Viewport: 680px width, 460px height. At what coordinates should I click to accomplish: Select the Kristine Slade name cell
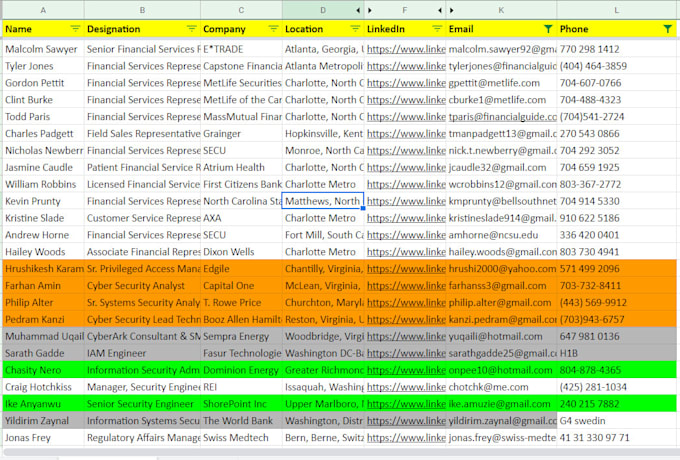tap(43, 218)
